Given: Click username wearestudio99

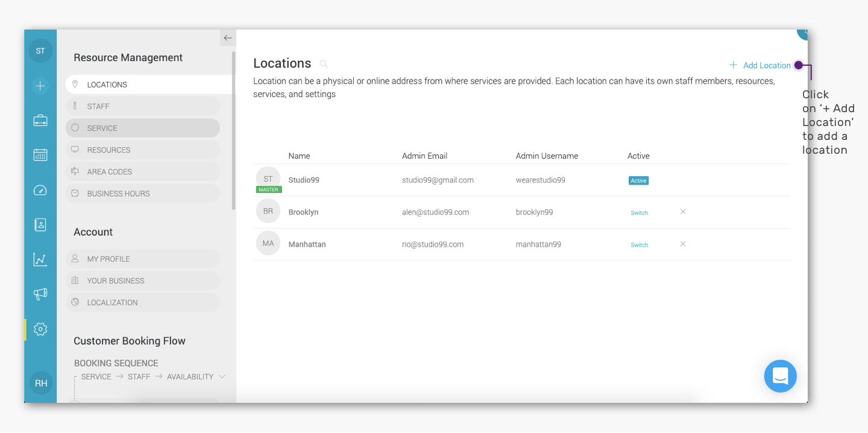Looking at the screenshot, I should pyautogui.click(x=541, y=180).
